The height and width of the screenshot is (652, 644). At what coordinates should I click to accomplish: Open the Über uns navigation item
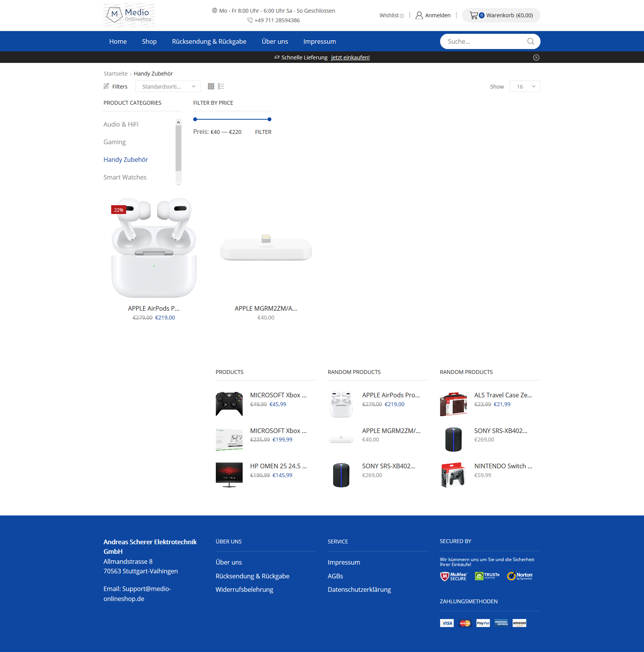pyautogui.click(x=275, y=41)
